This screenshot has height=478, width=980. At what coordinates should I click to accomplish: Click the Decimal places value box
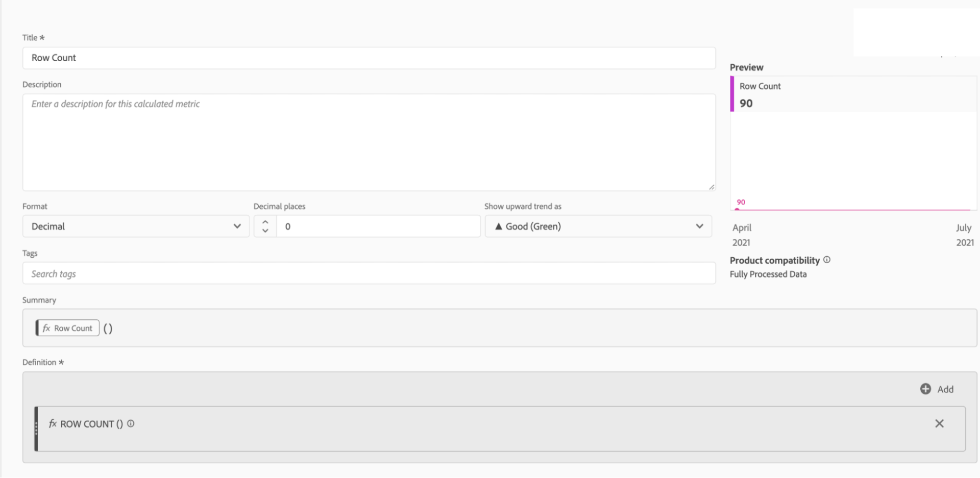click(378, 226)
